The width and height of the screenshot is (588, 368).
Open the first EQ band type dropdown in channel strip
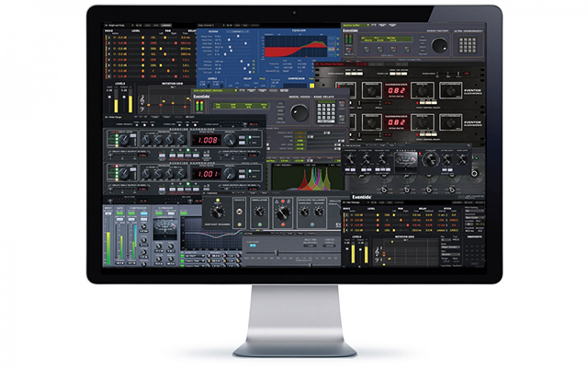pos(196,256)
